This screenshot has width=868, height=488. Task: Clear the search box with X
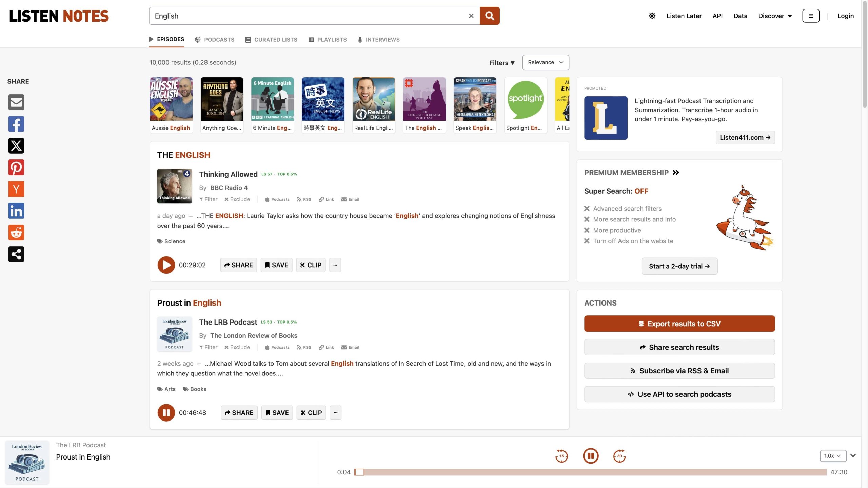point(471,16)
